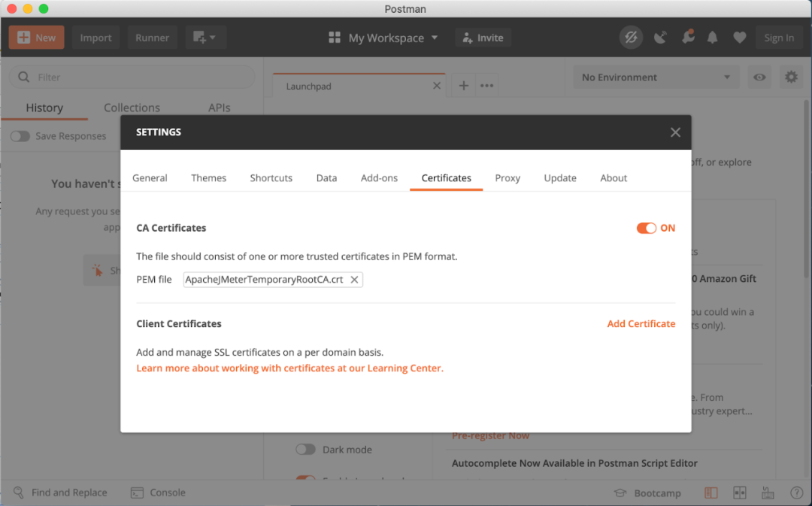Open the notifications bell icon
Screen dimensions: 812x506
(x=713, y=38)
